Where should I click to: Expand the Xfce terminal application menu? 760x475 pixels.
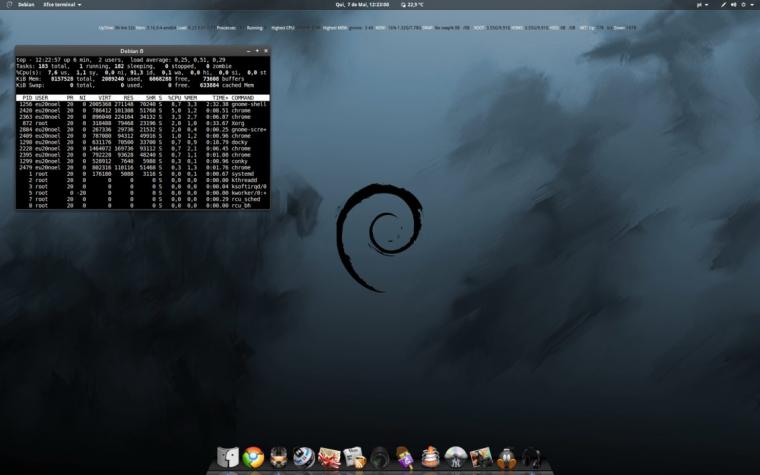click(62, 4)
